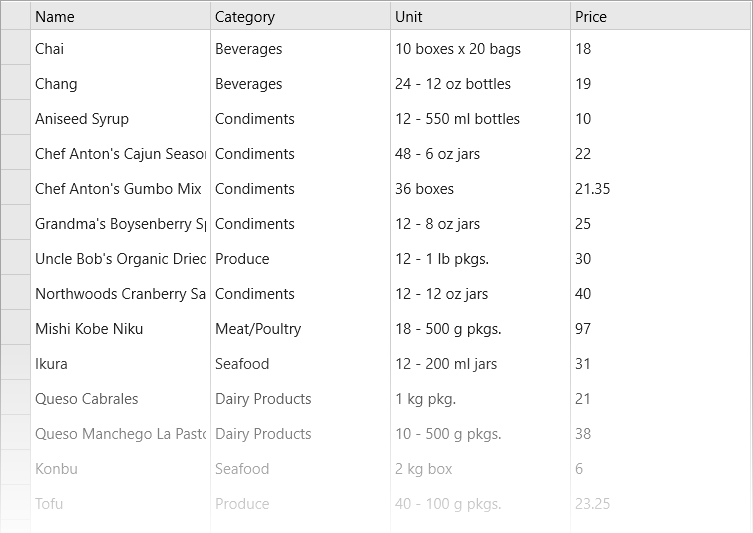The image size is (753, 533).
Task: Click the Unit column header
Action: point(480,16)
